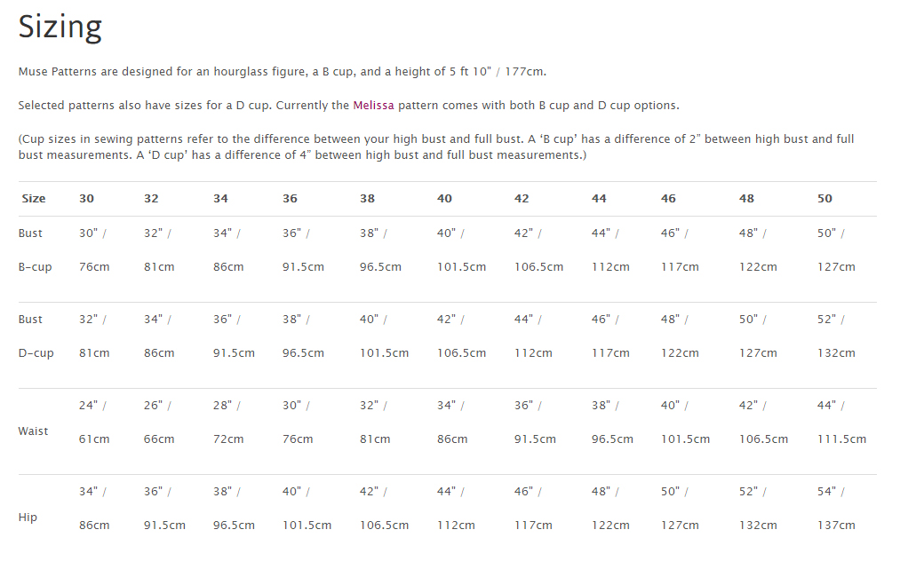Click the 111.5cm waist value for size 50
The height and width of the screenshot is (585, 924).
click(x=841, y=439)
